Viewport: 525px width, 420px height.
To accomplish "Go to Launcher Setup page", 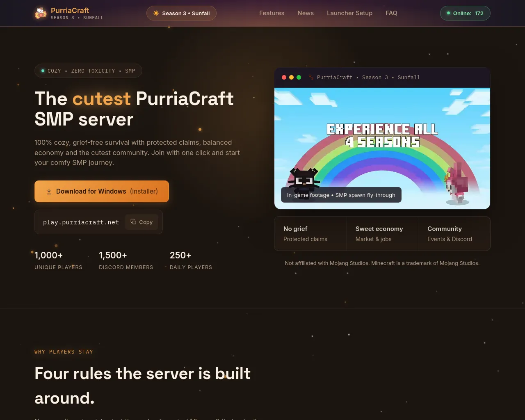I will (349, 13).
